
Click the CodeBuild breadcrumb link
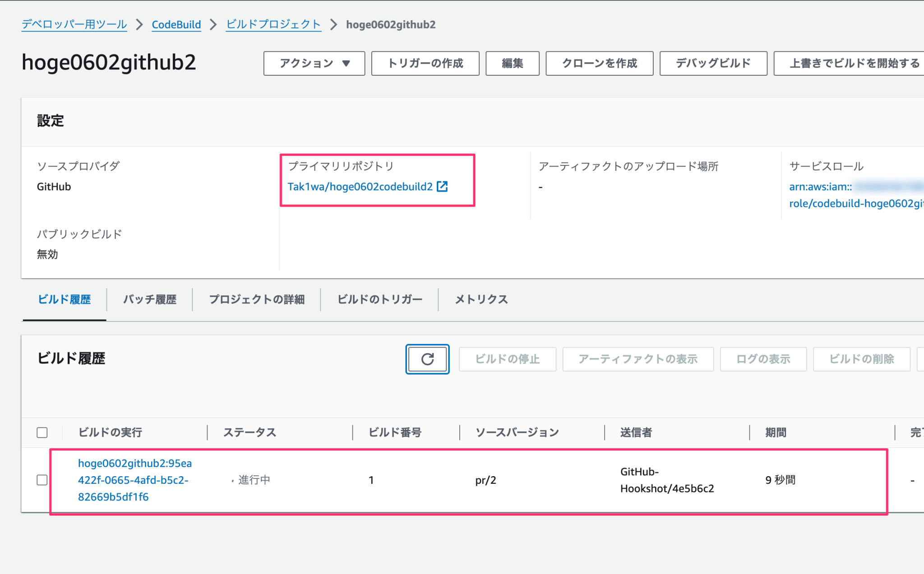(x=176, y=24)
